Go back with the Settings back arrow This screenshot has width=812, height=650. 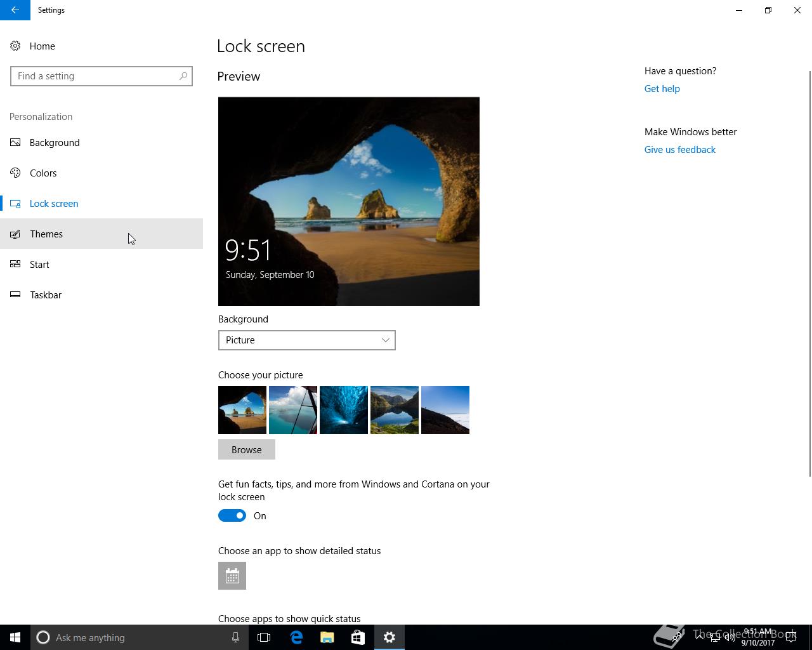pyautogui.click(x=15, y=10)
